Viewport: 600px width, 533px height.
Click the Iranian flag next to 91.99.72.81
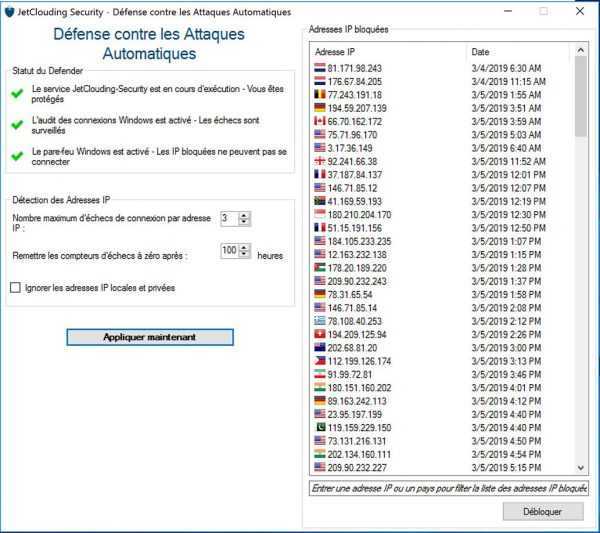pyautogui.click(x=320, y=374)
